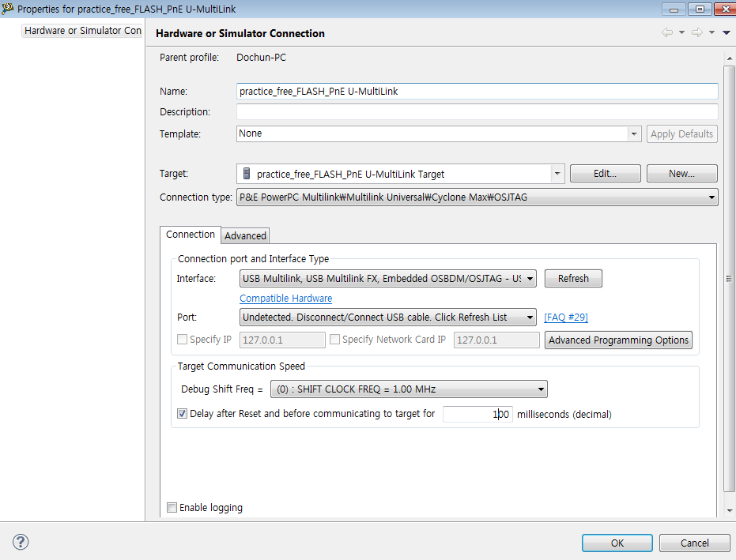This screenshot has width=736, height=560.
Task: Switch to the Advanced tab
Action: click(245, 235)
